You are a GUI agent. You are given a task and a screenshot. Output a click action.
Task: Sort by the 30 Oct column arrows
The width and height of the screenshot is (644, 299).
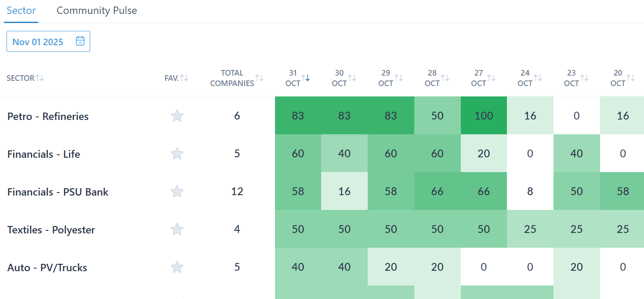[352, 78]
